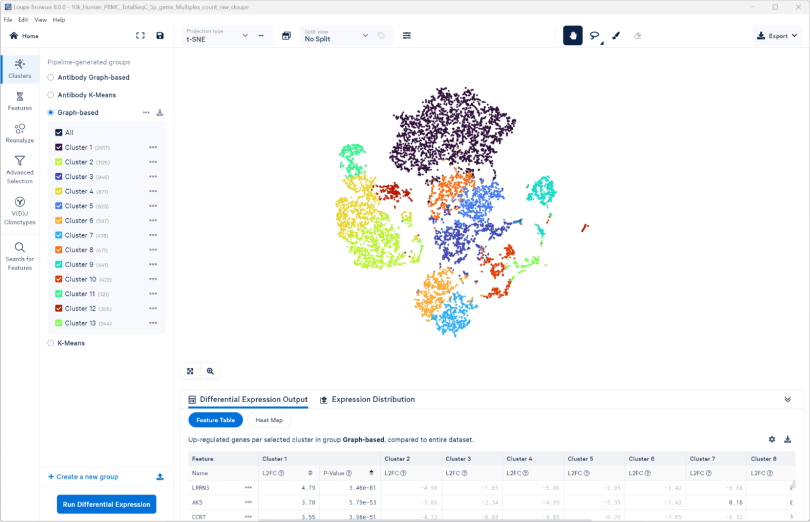Download the differential expression table
Image resolution: width=810 pixels, height=522 pixels.
[788, 439]
